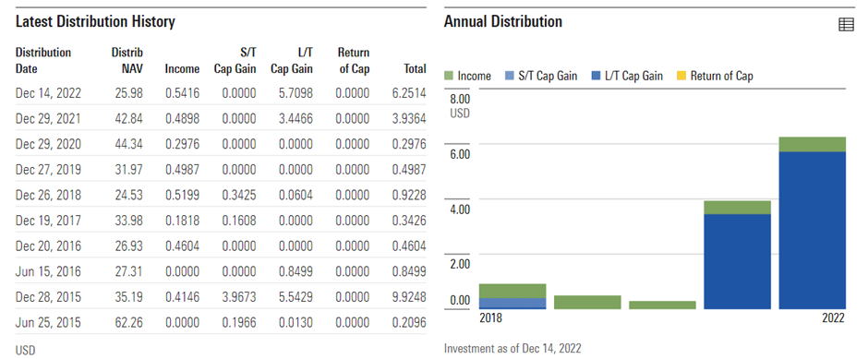Click the 2018 S/T Cap Gain bar segment

click(512, 303)
